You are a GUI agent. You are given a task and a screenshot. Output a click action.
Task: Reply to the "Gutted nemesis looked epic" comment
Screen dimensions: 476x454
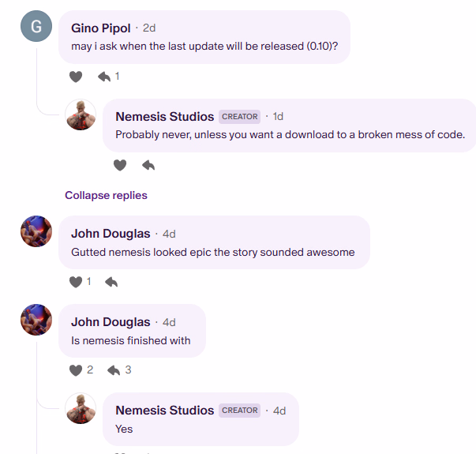coord(111,282)
